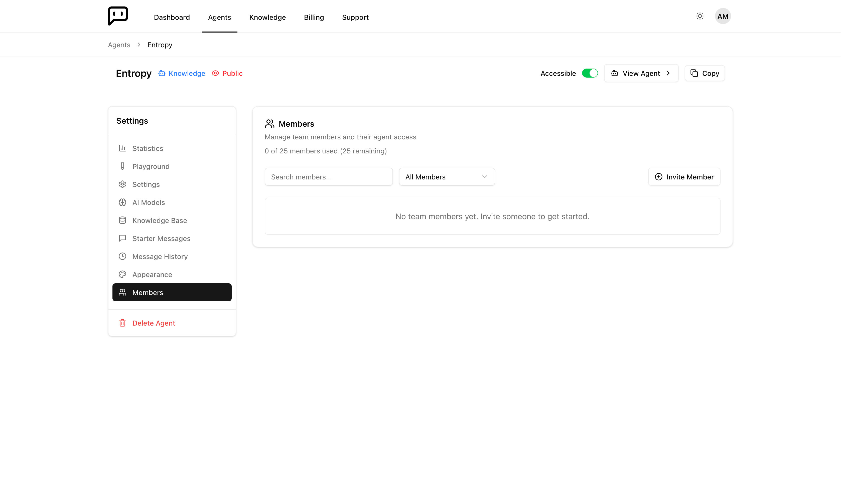The height and width of the screenshot is (504, 841).
Task: Click the View Agent button
Action: click(x=641, y=73)
